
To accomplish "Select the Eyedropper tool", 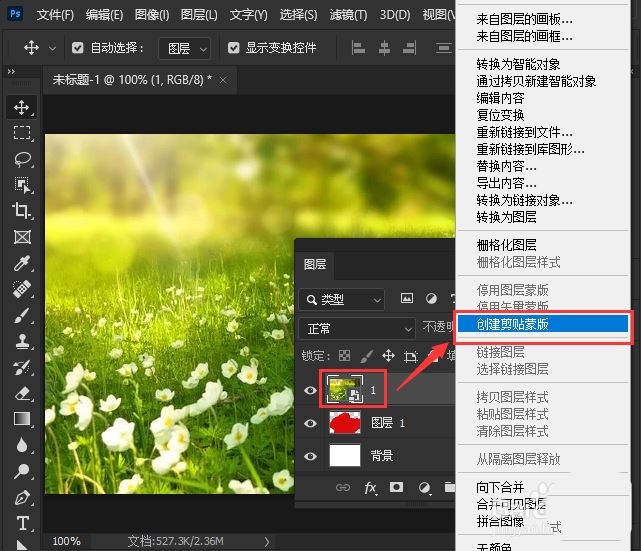I will [x=22, y=263].
